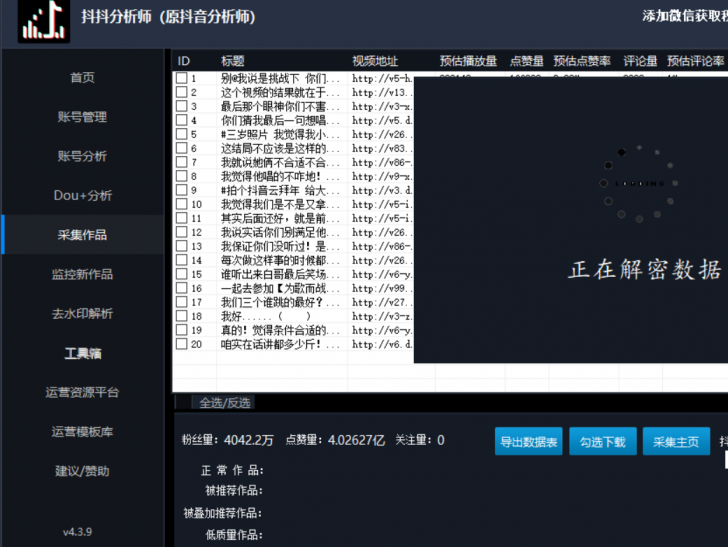Click video URL 'http://v13..' in row 2
Viewport: 728px width, 547px height.
click(x=382, y=92)
